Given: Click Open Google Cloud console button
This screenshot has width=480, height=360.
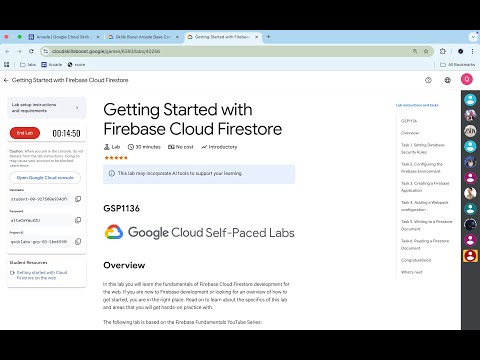Looking at the screenshot, I should click(45, 178).
